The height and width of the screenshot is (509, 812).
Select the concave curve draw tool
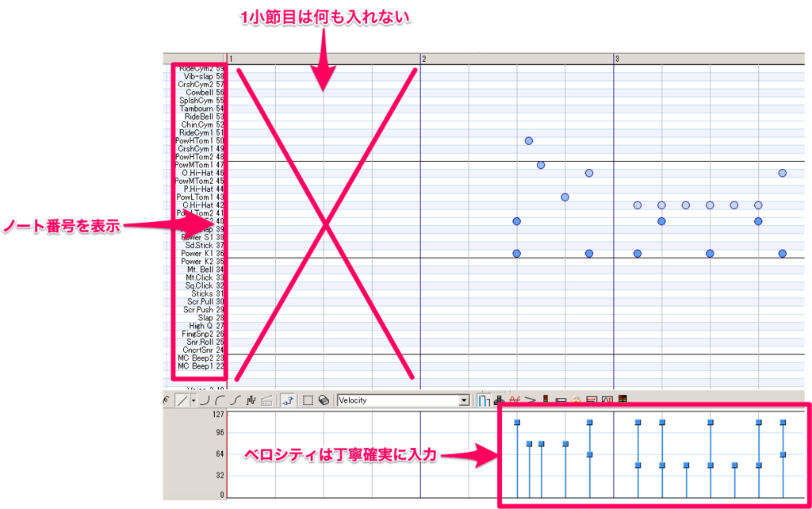coord(205,400)
